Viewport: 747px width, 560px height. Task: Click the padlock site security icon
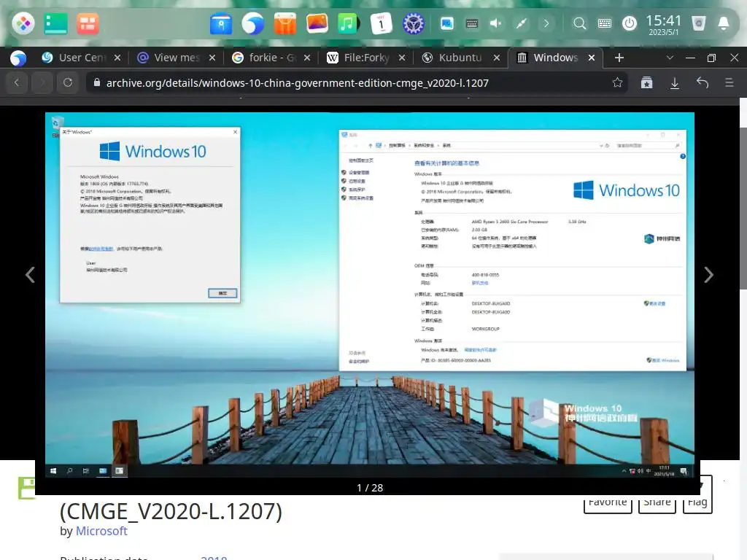[x=97, y=82]
